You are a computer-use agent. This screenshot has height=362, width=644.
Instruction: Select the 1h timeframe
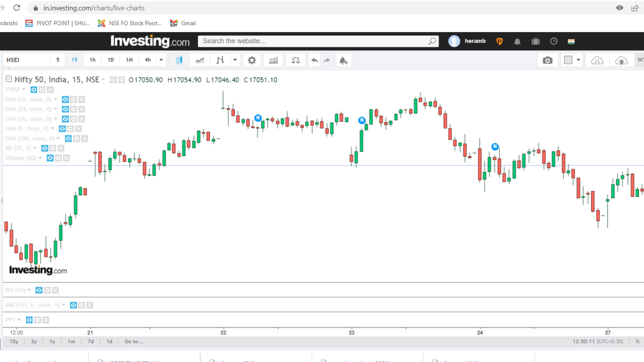point(93,60)
